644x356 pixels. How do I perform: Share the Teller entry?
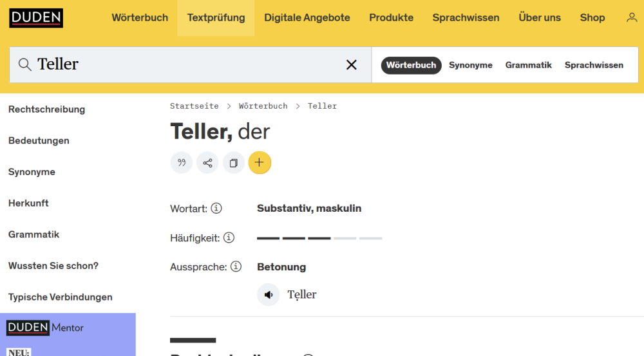[207, 163]
